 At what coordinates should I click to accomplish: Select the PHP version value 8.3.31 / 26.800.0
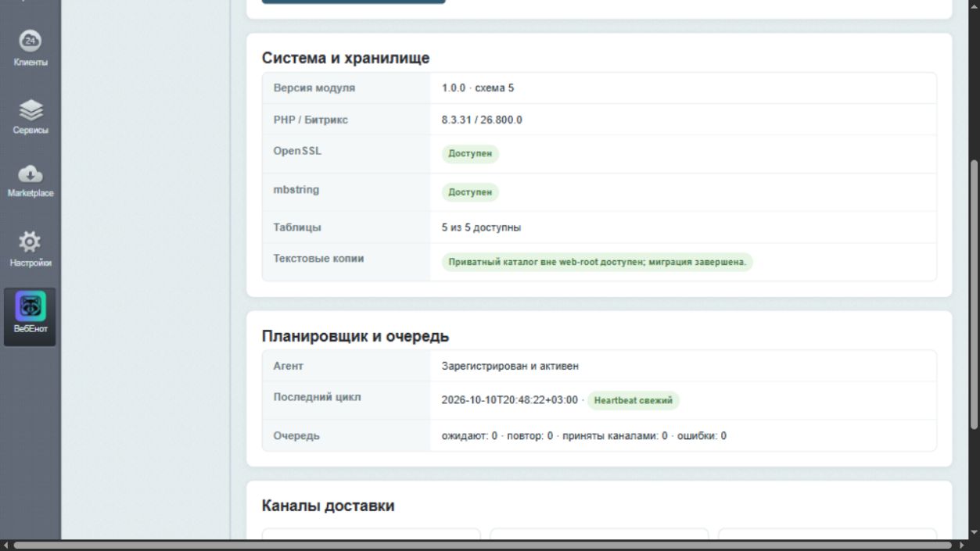click(482, 120)
